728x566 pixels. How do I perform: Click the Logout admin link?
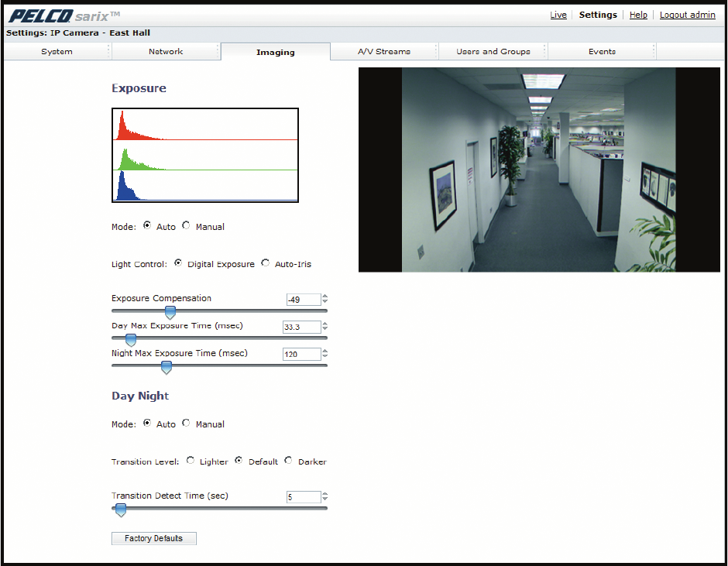[687, 15]
